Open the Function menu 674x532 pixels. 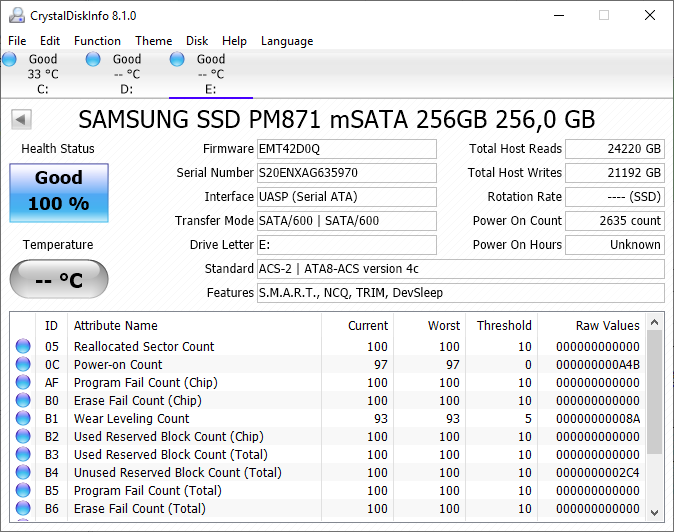[97, 41]
